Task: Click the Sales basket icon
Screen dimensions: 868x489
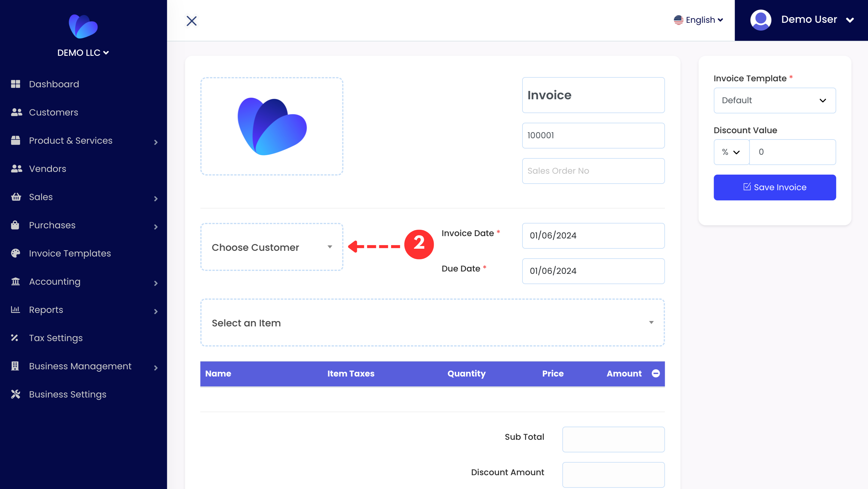Action: (x=16, y=196)
